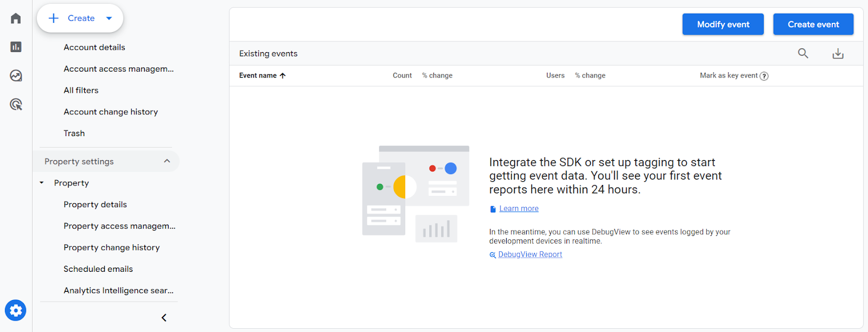This screenshot has width=868, height=332.
Task: Open Account access management
Action: pos(119,69)
